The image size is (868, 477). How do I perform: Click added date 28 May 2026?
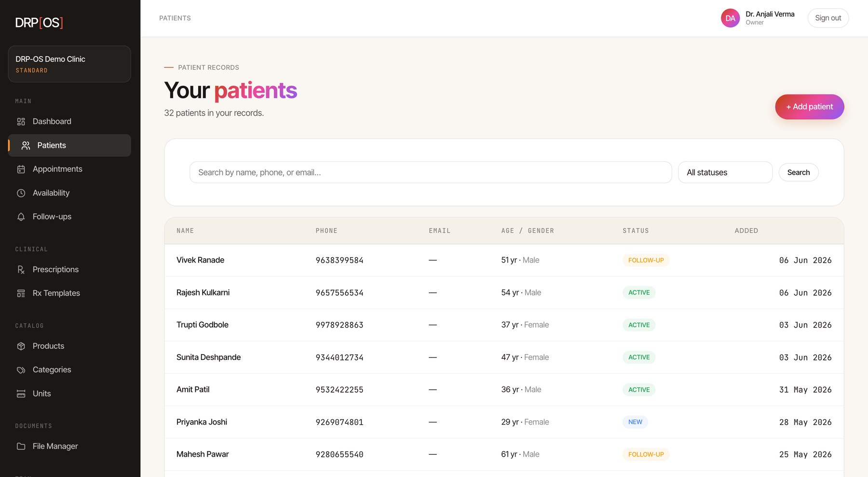point(805,422)
